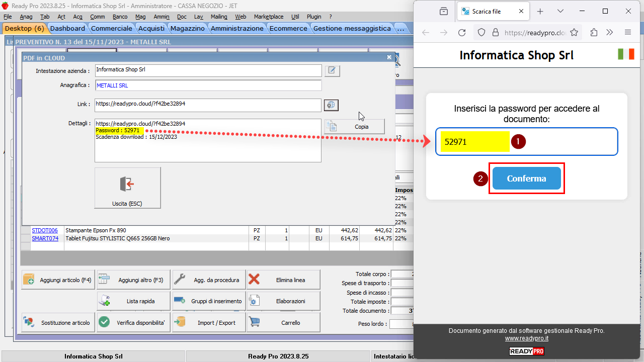Click the Informatica Shop Srl status bar entry
This screenshot has height=362, width=644.
click(93, 356)
